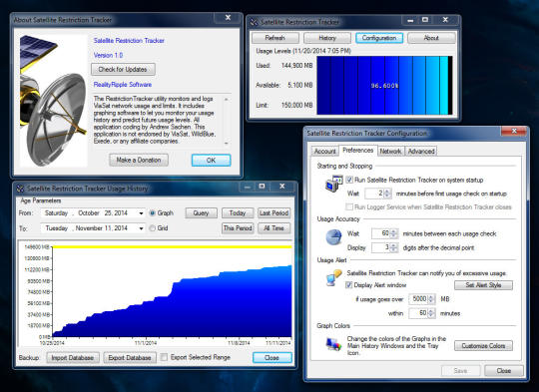The image size is (539, 392).
Task: Select the Graph radio button
Action: [153, 213]
